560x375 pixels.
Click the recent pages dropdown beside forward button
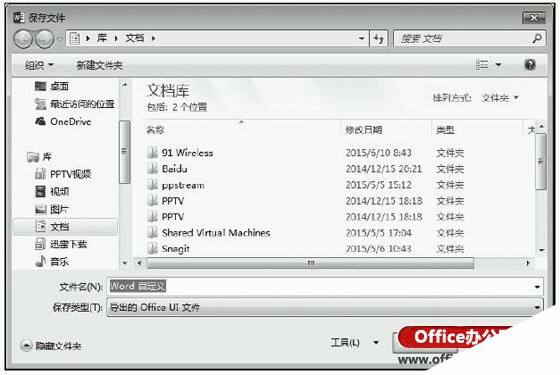pyautogui.click(x=60, y=39)
